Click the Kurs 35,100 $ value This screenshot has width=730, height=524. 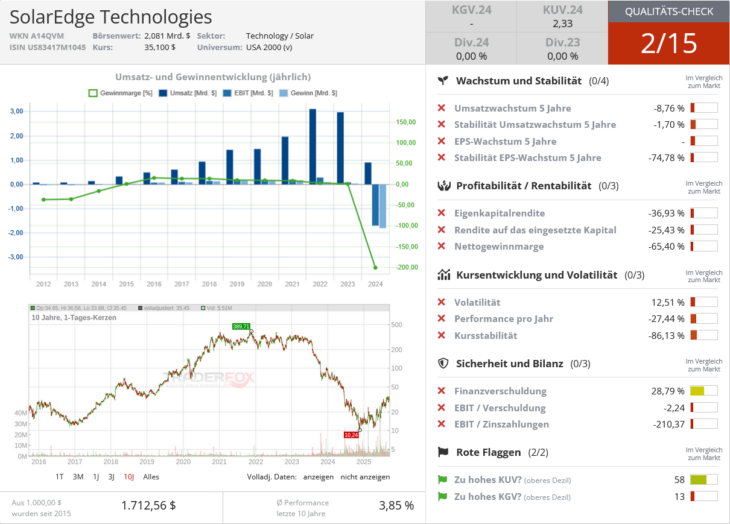click(160, 47)
